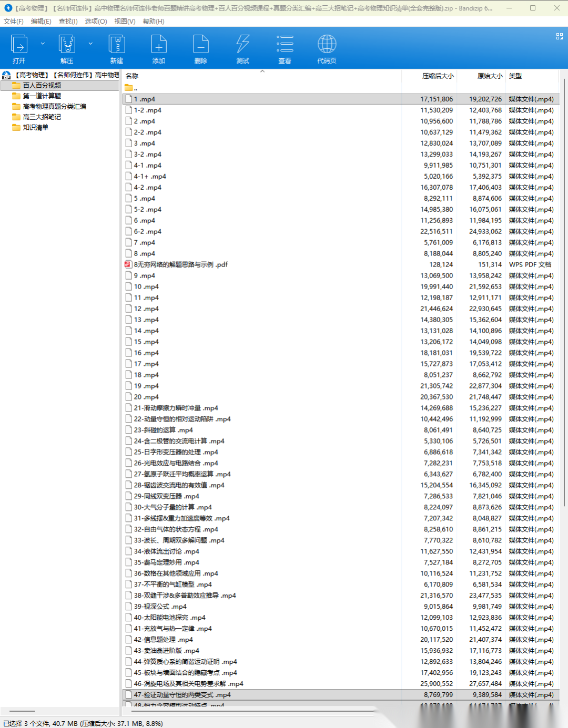Click the 删除 (Delete) toolbar icon

click(x=200, y=48)
